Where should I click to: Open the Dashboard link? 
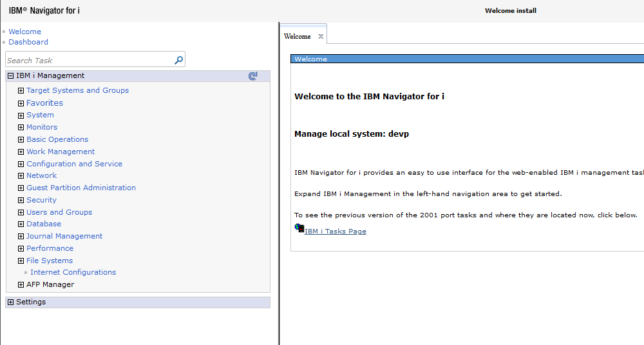click(28, 42)
